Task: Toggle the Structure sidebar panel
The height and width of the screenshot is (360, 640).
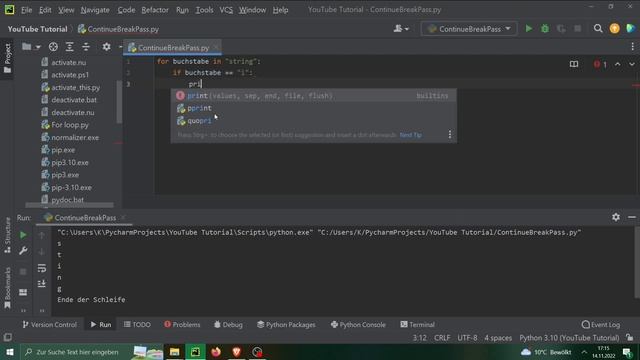Action: [x=7, y=235]
